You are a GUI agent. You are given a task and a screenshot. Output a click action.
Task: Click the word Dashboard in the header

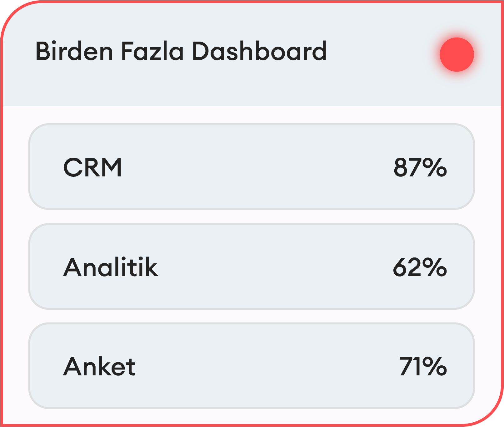[259, 51]
